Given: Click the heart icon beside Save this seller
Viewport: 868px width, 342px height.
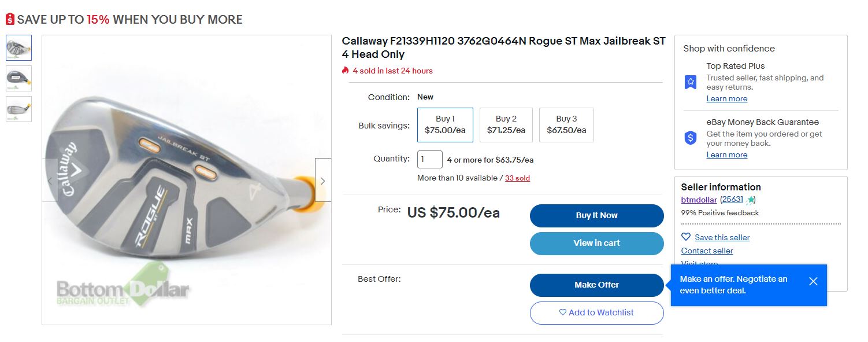Looking at the screenshot, I should click(686, 237).
